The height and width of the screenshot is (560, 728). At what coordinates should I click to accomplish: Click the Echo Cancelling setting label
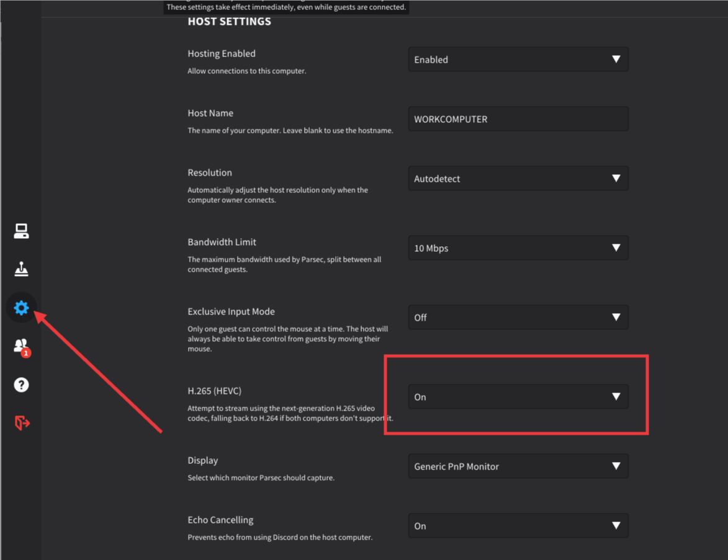pos(220,520)
